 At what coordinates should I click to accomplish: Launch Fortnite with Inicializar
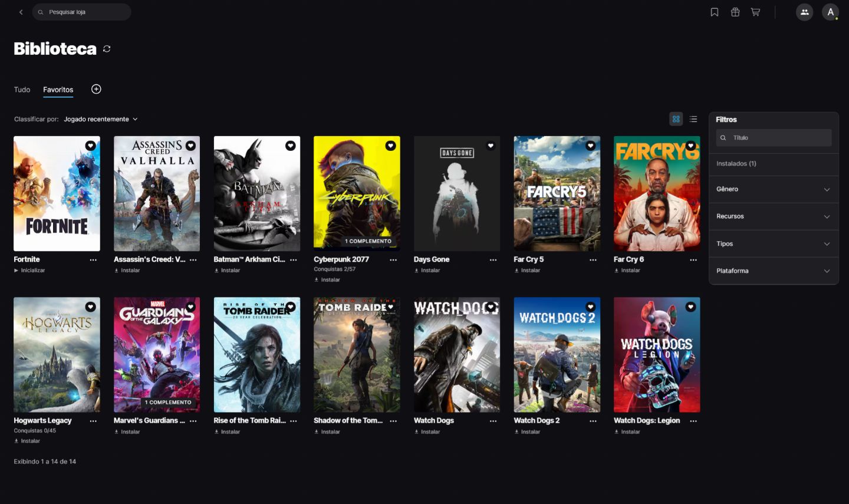click(x=29, y=271)
